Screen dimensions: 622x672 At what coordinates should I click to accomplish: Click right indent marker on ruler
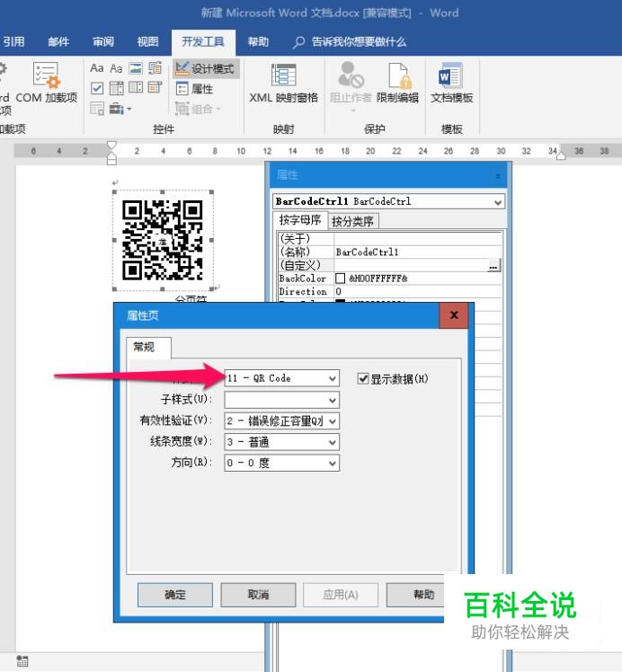click(561, 156)
